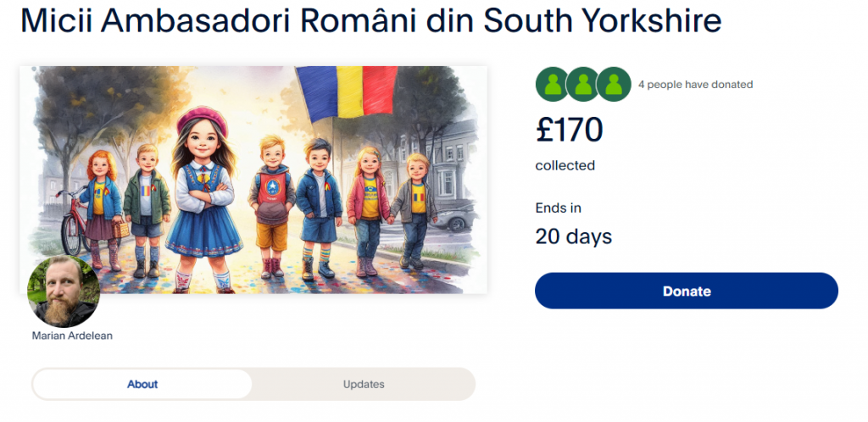Screen dimensions: 868x422
Task: Open the Updates tab
Action: tap(364, 384)
